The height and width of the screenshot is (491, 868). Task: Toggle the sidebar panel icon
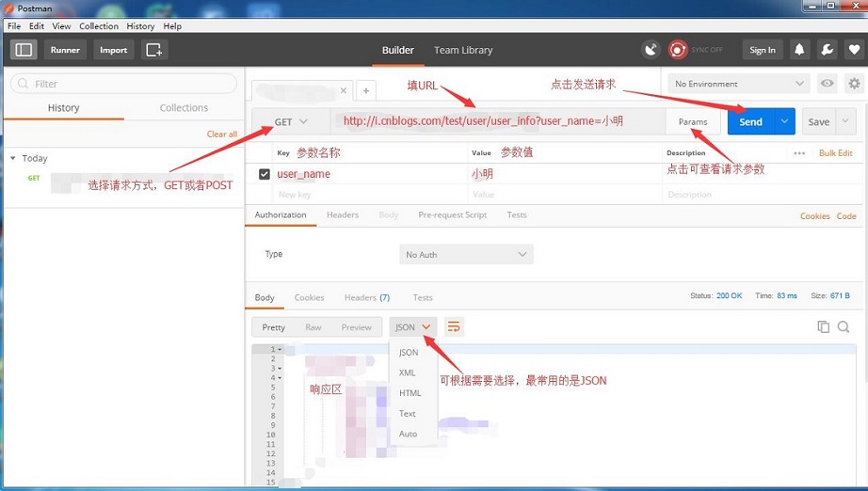tap(24, 50)
